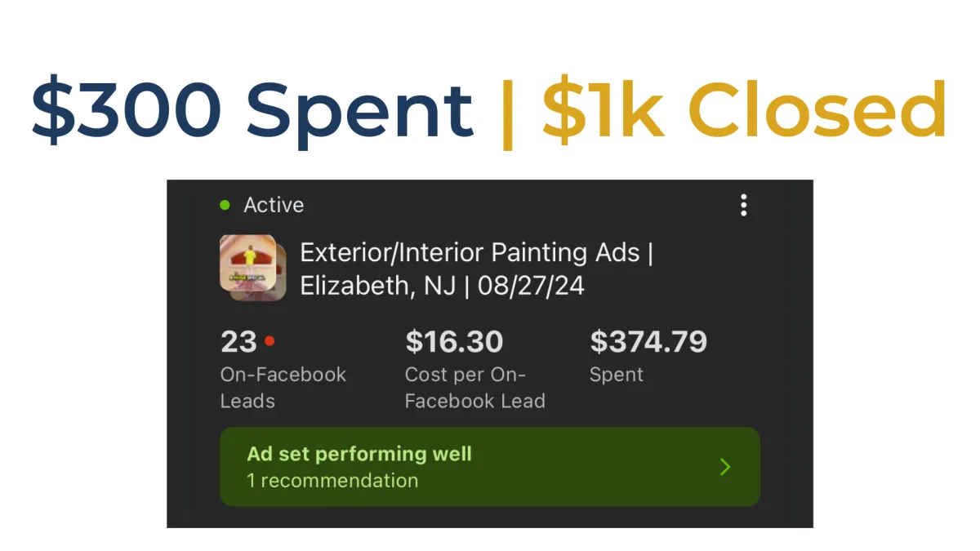Image resolution: width=980 pixels, height=551 pixels.
Task: Select the $374.79 Spent amount
Action: coord(648,341)
